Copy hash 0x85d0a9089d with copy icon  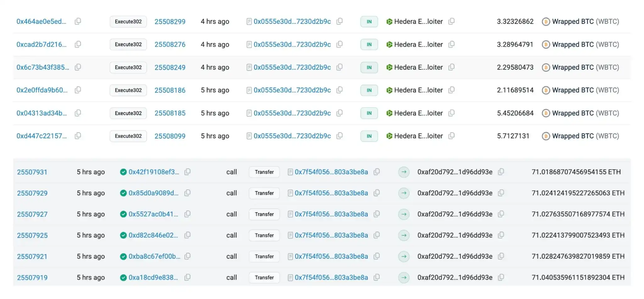coord(187,193)
